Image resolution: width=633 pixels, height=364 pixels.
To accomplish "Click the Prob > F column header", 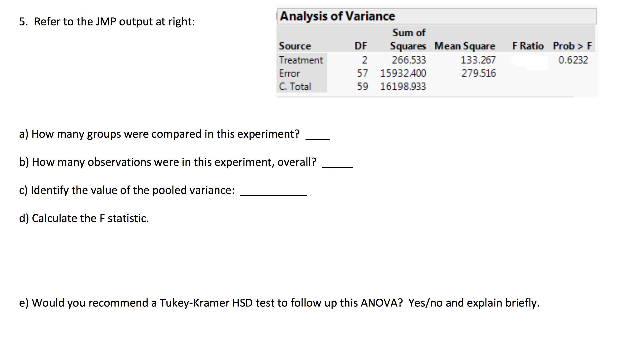I will click(x=572, y=46).
